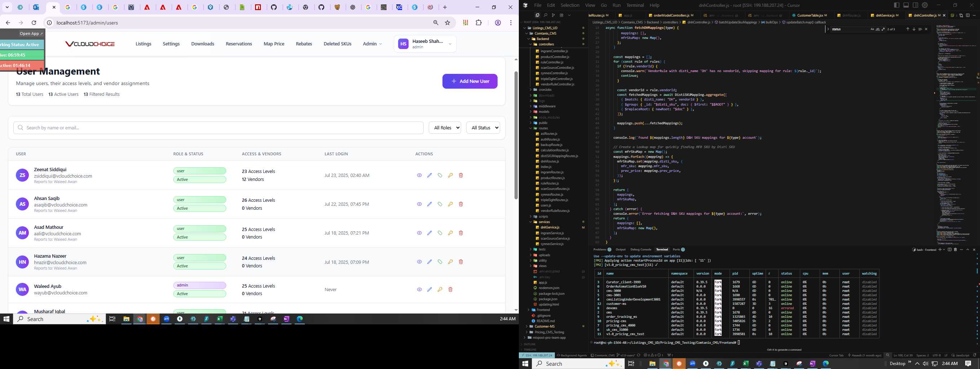980x369 pixels.
Task: Delete user Zeenat Siddiqui
Action: 461,175
